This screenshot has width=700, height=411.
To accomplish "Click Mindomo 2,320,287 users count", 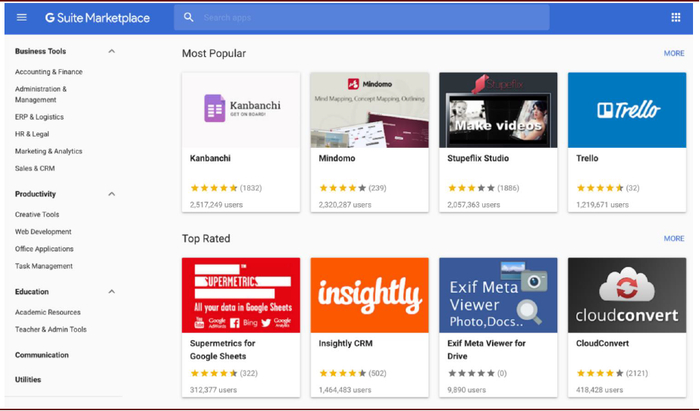I will (x=345, y=205).
